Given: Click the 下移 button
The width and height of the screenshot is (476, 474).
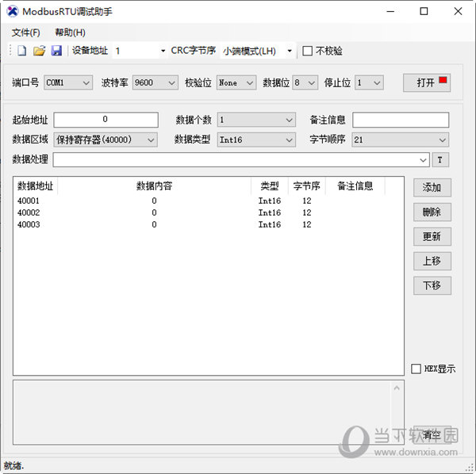Looking at the screenshot, I should 432,285.
